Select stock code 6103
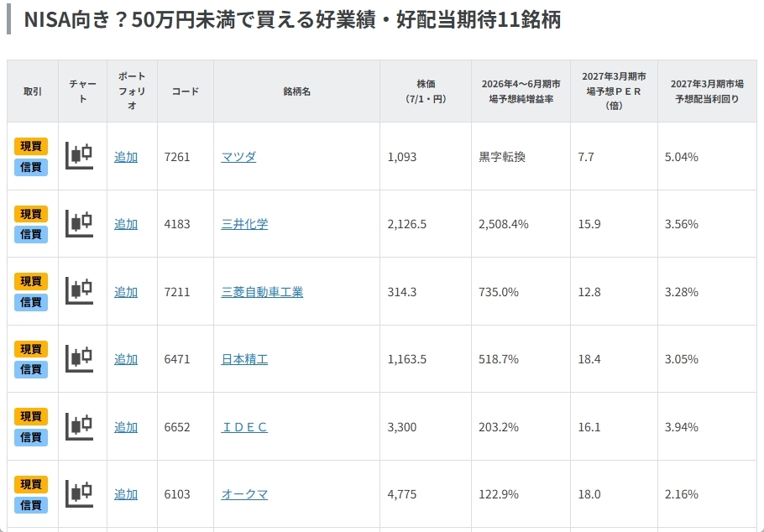Viewport: 764px width, 532px height. tap(177, 494)
